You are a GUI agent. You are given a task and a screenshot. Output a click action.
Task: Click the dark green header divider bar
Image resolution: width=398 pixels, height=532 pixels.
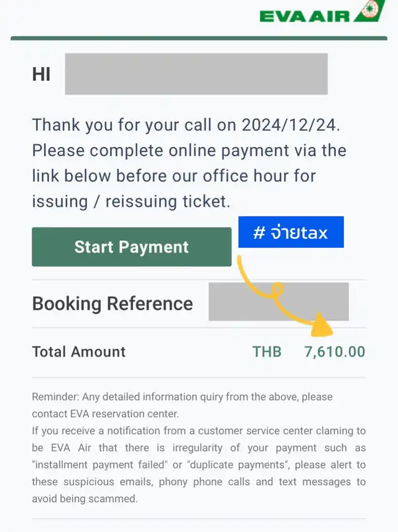click(199, 38)
